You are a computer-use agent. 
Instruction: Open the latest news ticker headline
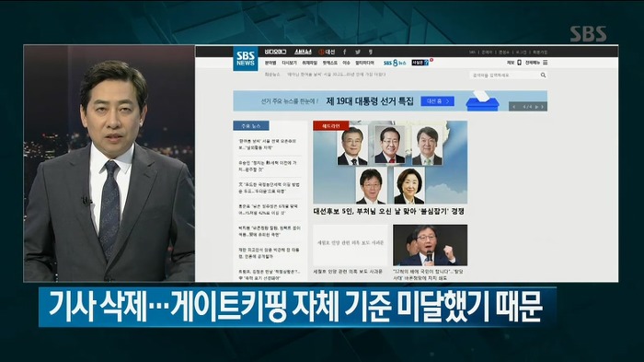point(337,75)
